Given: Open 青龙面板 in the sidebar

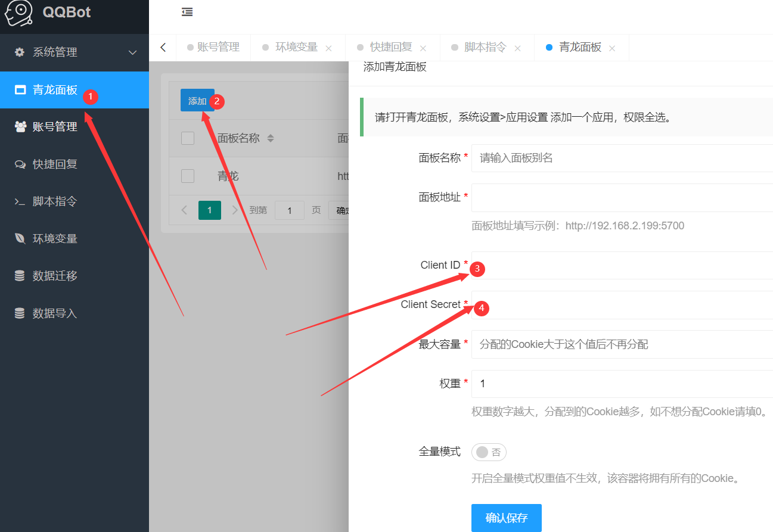Looking at the screenshot, I should pyautogui.click(x=74, y=90).
